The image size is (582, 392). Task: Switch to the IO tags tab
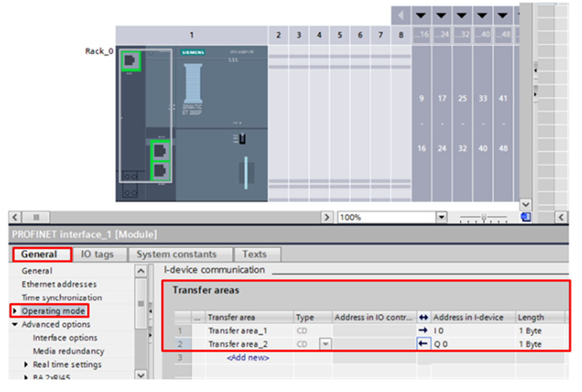(97, 254)
